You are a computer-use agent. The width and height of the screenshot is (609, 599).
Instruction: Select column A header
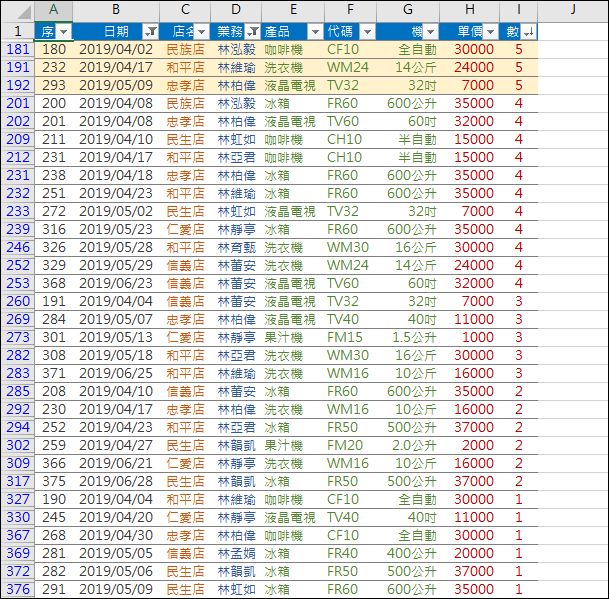(x=54, y=10)
